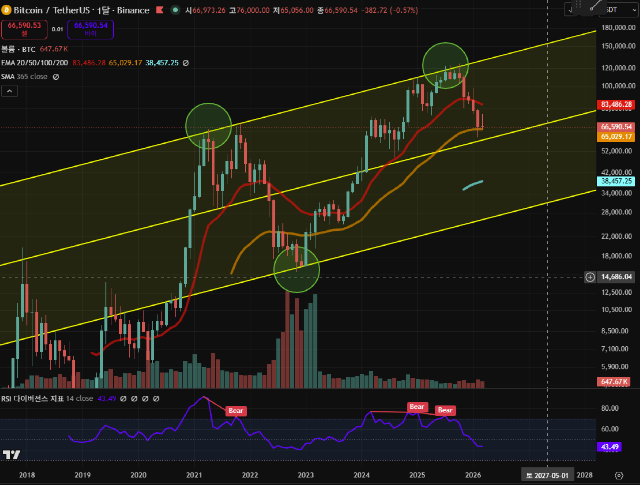640x485 pixels.
Task: Click the 2021 label on time axis
Action: 194,475
